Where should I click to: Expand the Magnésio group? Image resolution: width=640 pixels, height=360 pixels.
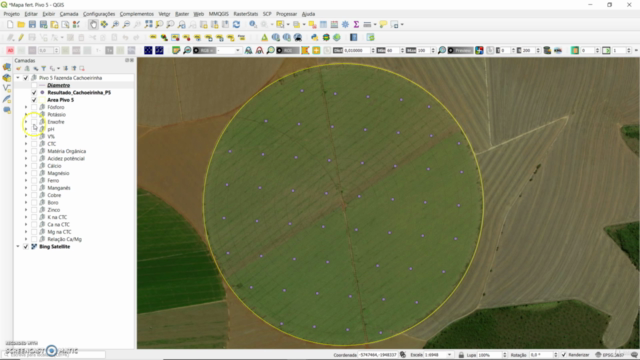[x=26, y=173]
